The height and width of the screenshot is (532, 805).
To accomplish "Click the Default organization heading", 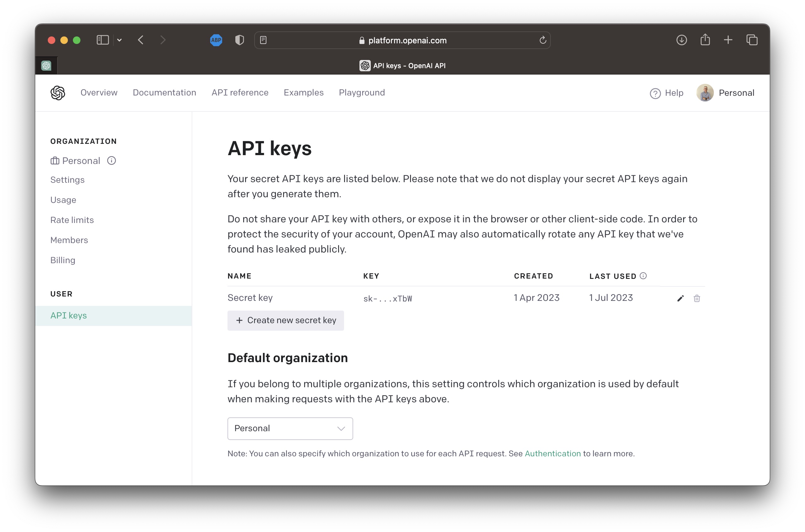I will 287,358.
